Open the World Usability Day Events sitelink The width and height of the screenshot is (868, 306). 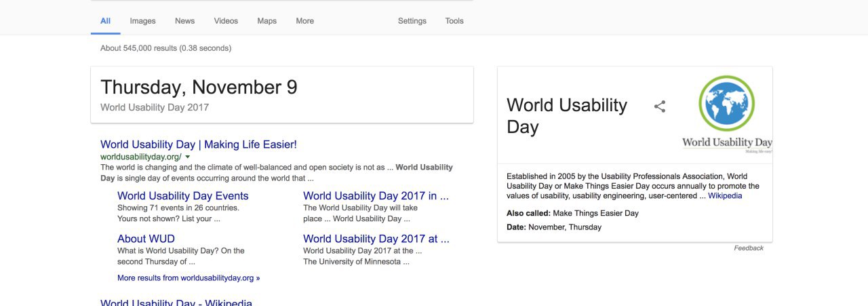(x=183, y=196)
